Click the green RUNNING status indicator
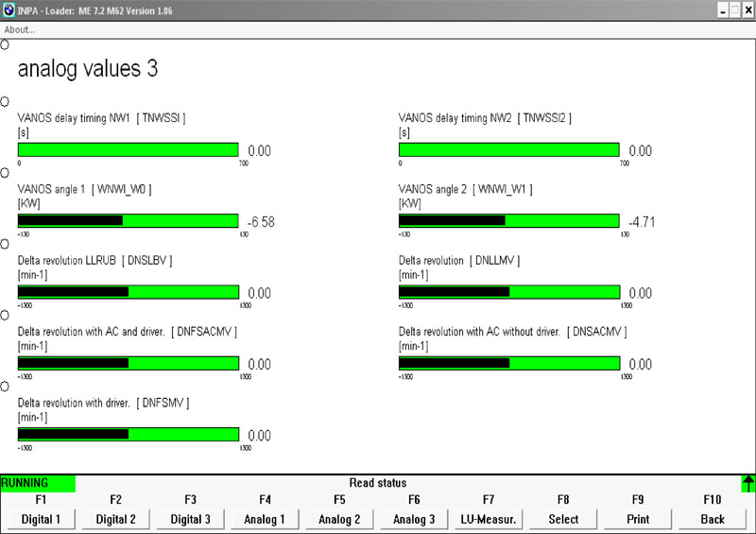This screenshot has height=534, width=756. pos(38,483)
